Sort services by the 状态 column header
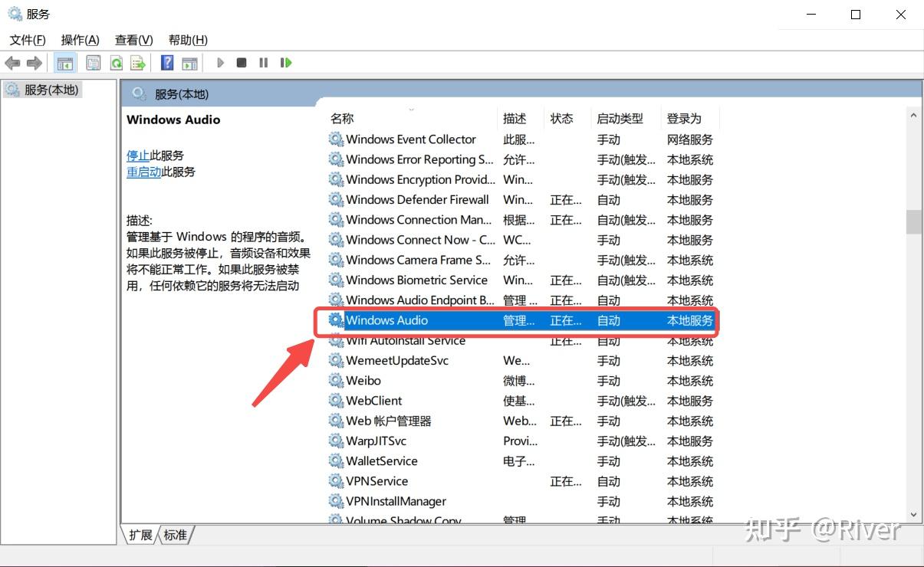This screenshot has width=924, height=567. [x=563, y=118]
